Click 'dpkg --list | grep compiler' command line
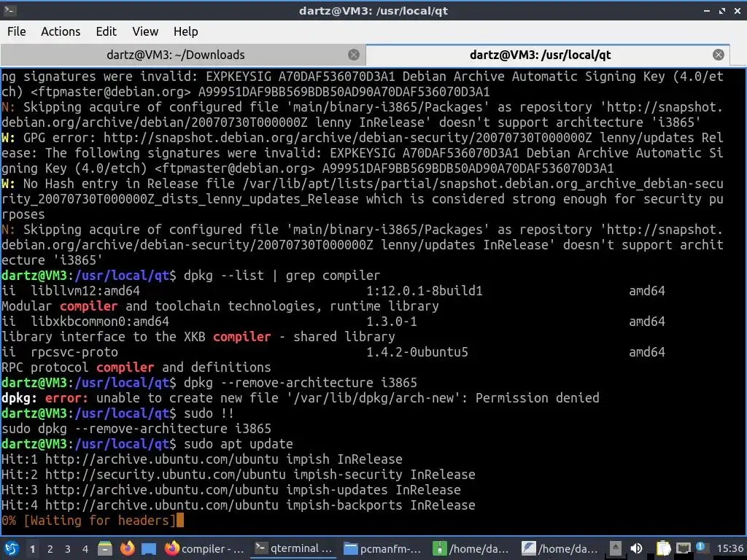The width and height of the screenshot is (747, 560). coord(282,275)
